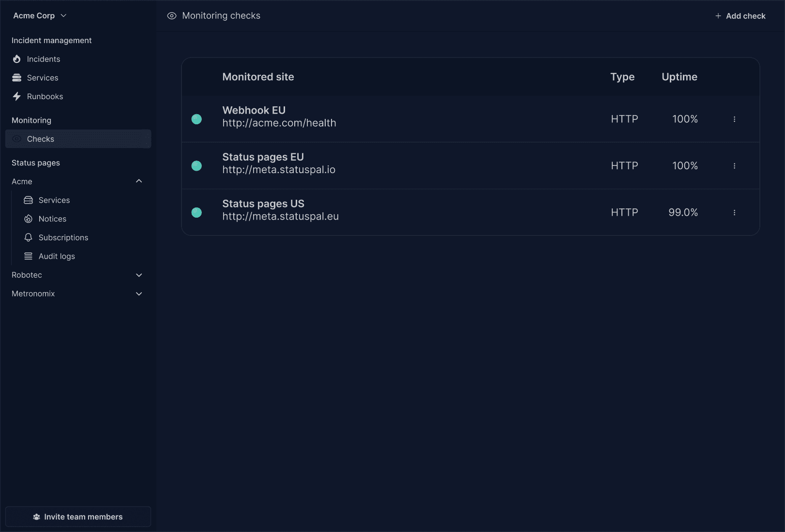Click the team icon on Invite button

tap(36, 517)
